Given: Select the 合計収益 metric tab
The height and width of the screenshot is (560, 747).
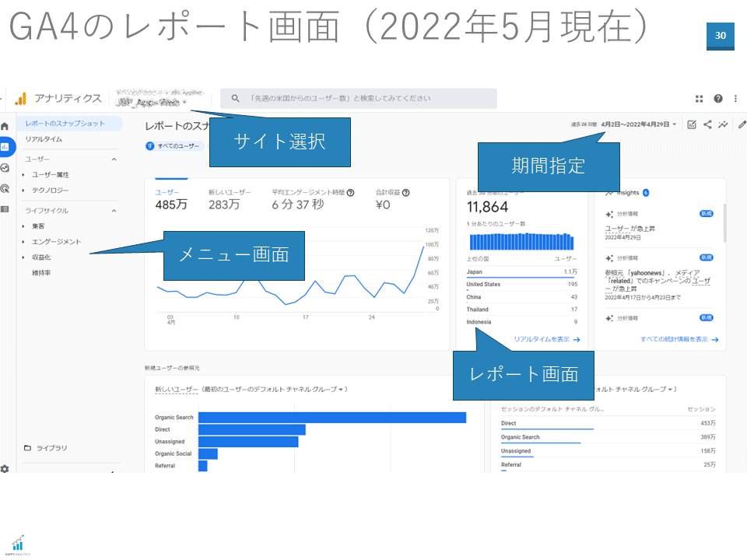Looking at the screenshot, I should click(392, 200).
